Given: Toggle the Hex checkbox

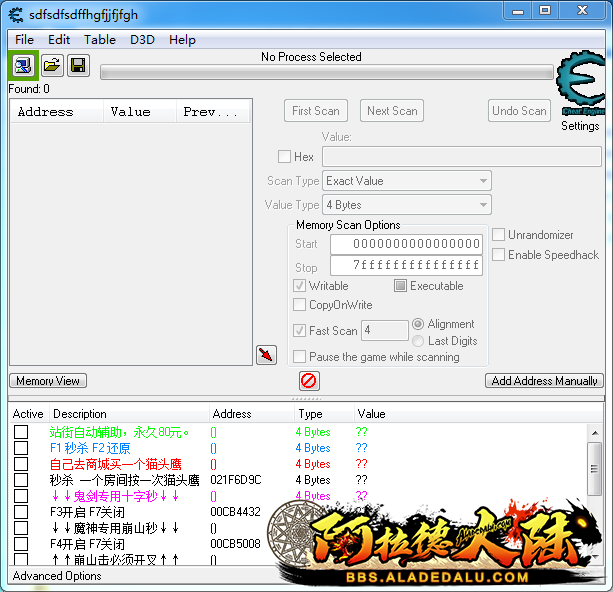Looking at the screenshot, I should click(285, 157).
